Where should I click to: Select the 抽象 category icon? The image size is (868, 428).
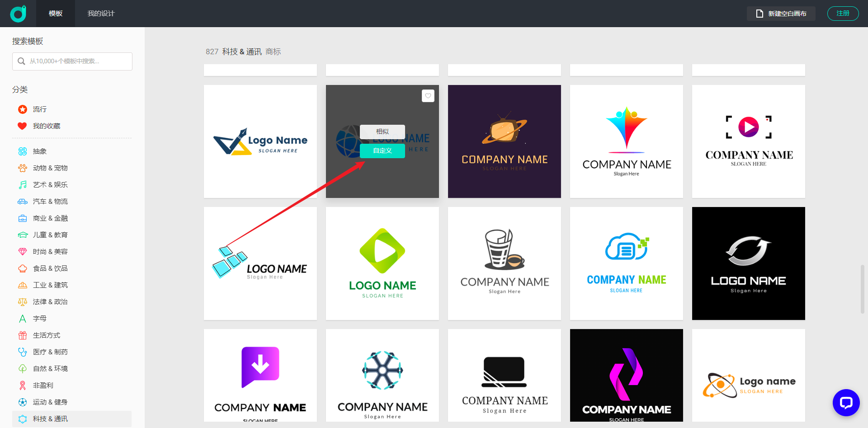pos(23,151)
